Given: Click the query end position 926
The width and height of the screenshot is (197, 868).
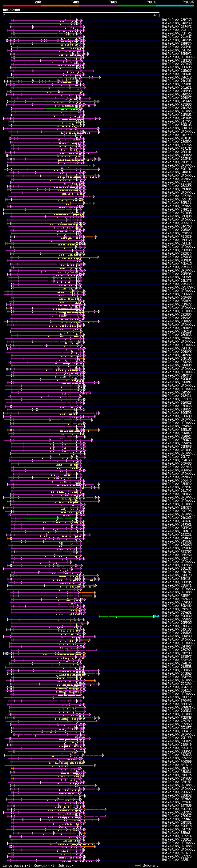Looking at the screenshot, I should (155, 15).
